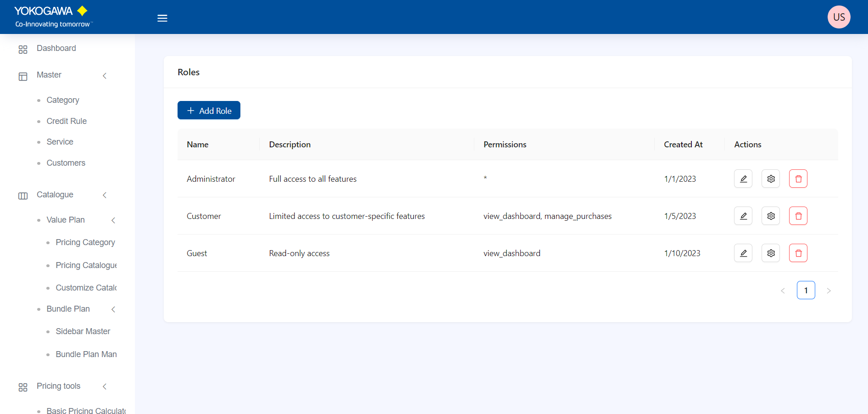The image size is (868, 414).
Task: Open permissions settings for Customer role
Action: coord(771,216)
